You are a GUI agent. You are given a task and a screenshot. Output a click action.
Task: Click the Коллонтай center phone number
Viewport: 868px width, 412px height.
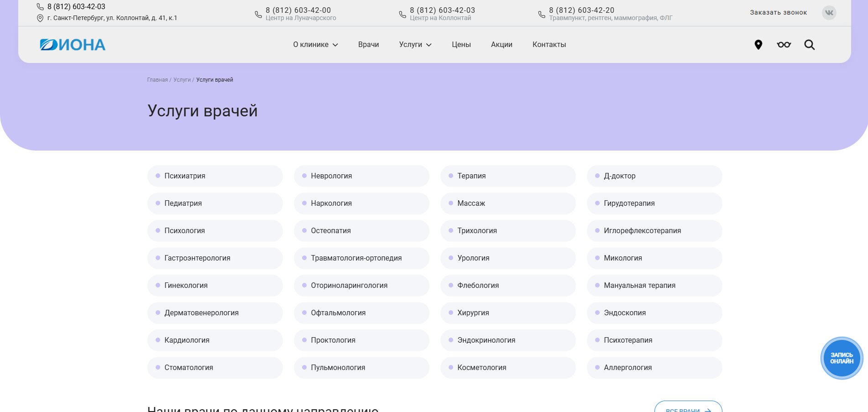click(x=442, y=10)
